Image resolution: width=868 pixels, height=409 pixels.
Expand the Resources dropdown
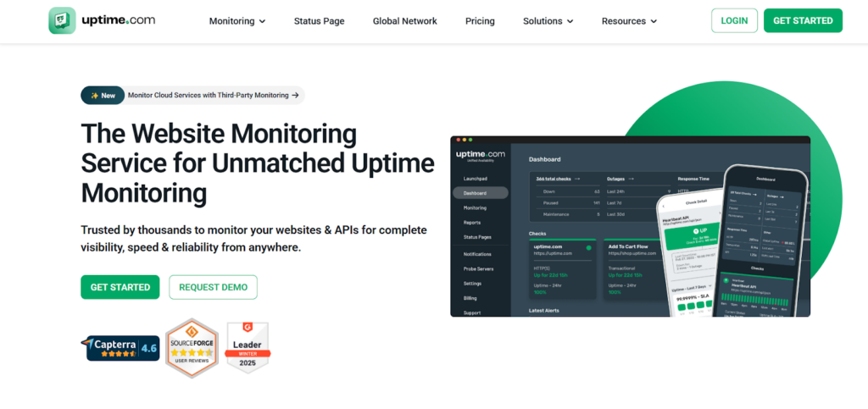630,21
